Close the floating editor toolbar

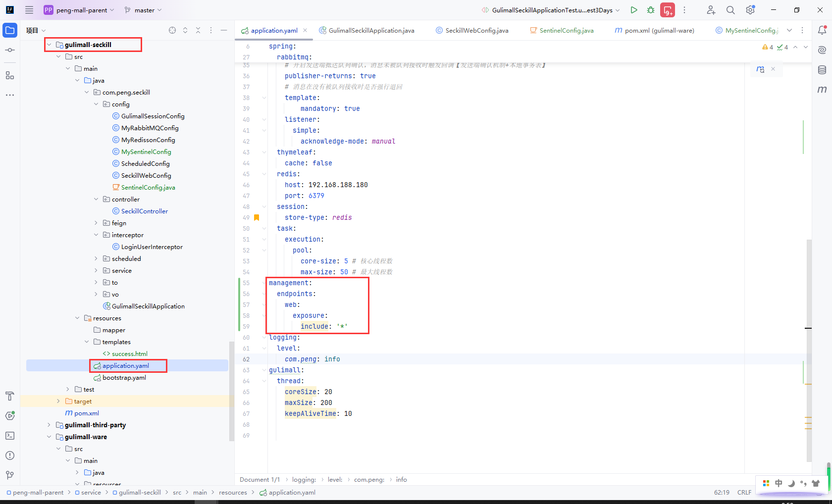coord(773,69)
